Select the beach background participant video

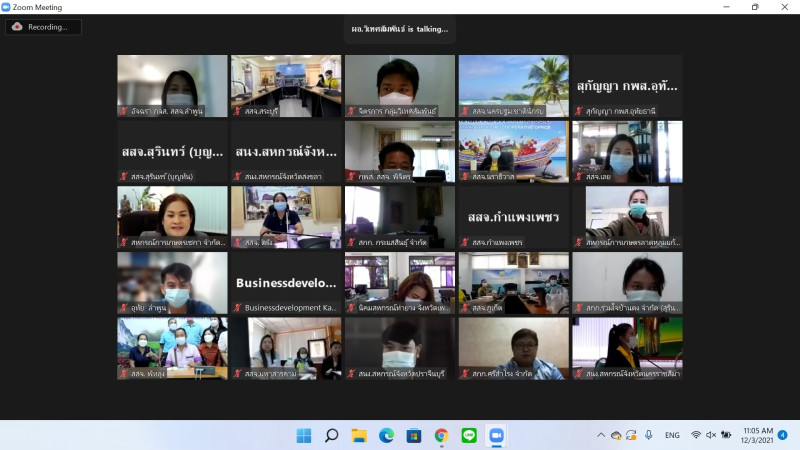coord(513,86)
